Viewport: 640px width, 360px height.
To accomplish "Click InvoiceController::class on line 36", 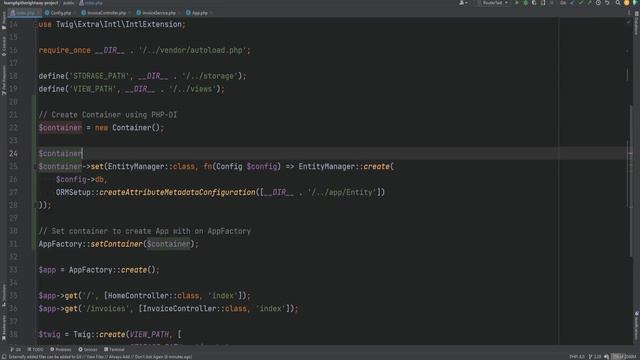I will (x=195, y=309).
